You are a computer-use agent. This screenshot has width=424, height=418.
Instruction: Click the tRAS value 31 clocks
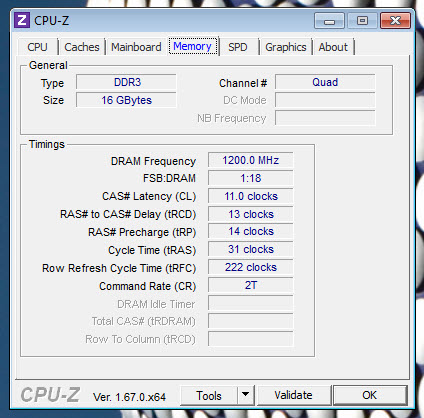251,249
